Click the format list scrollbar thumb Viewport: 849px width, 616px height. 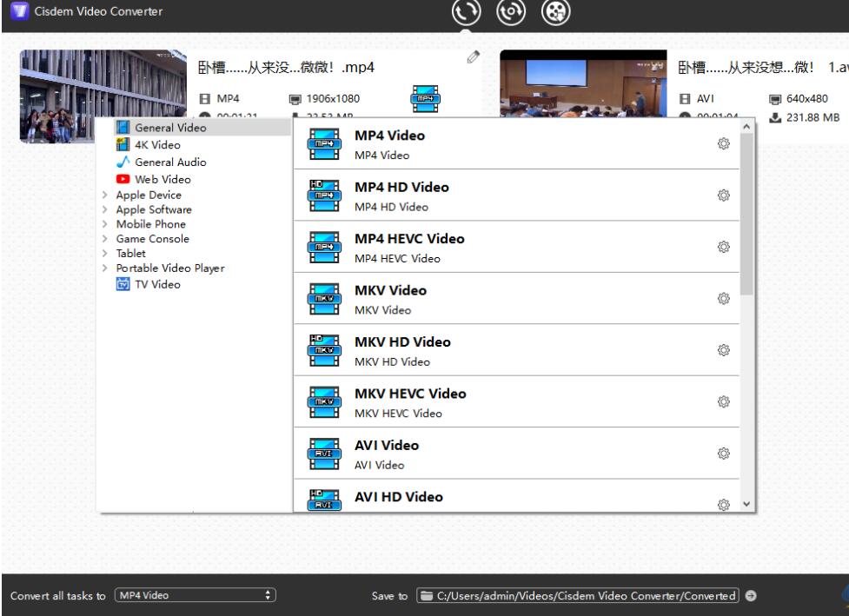(x=746, y=215)
